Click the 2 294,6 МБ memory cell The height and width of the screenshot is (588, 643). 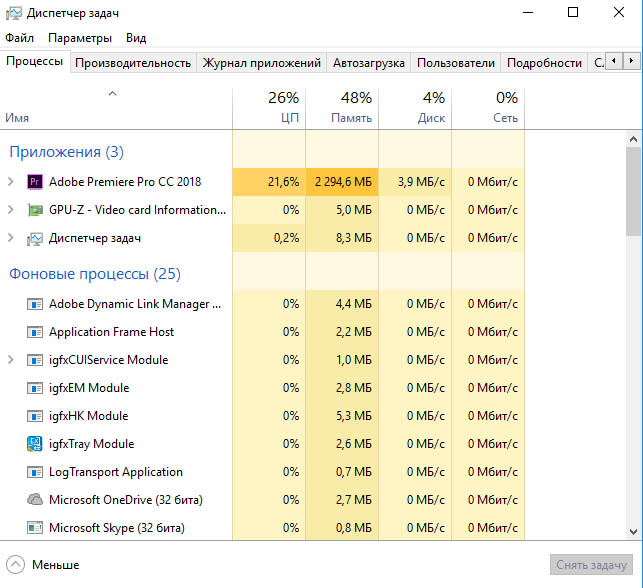(x=342, y=182)
